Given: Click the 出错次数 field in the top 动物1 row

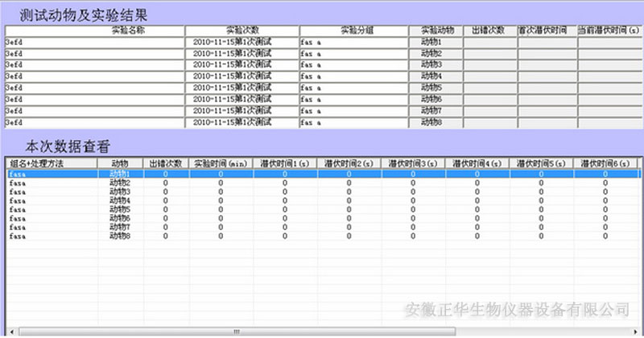Looking at the screenshot, I should tap(490, 43).
